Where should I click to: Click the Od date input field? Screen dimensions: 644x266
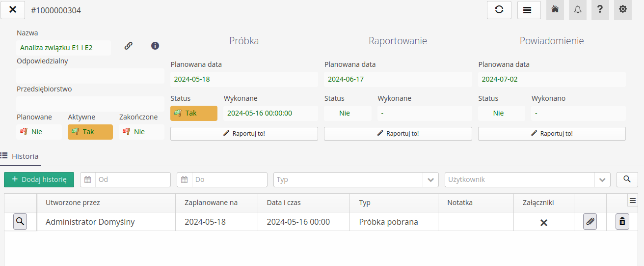tap(133, 180)
